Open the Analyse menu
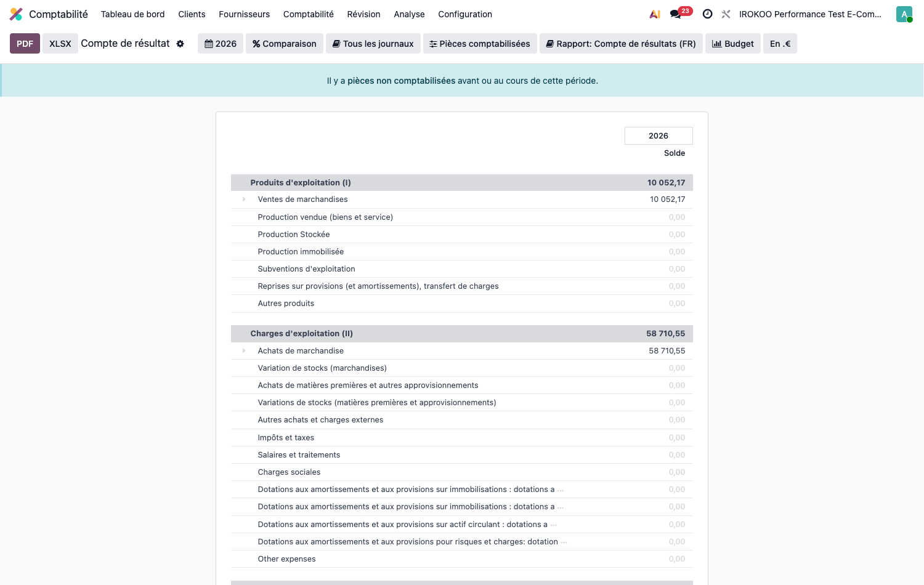 click(x=410, y=14)
